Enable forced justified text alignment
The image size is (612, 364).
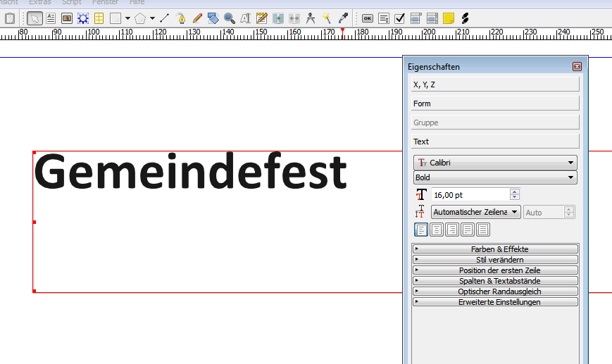[483, 230]
